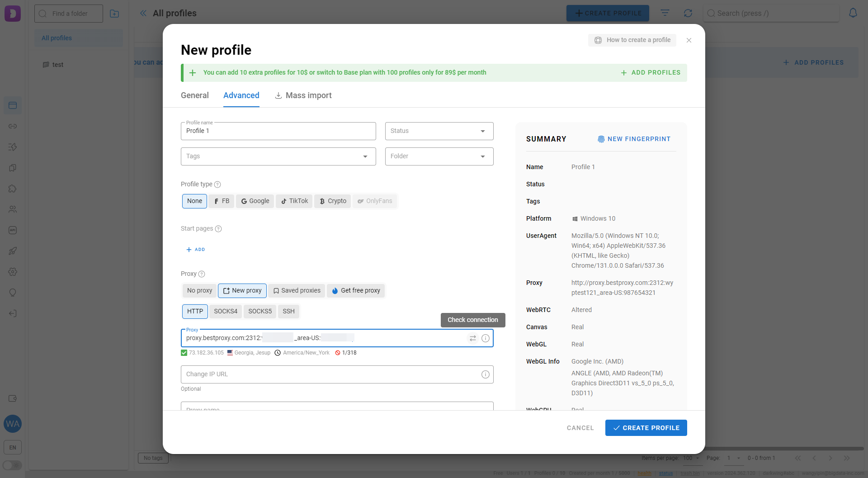
Task: Click the Find a folder search box
Action: click(x=69, y=14)
